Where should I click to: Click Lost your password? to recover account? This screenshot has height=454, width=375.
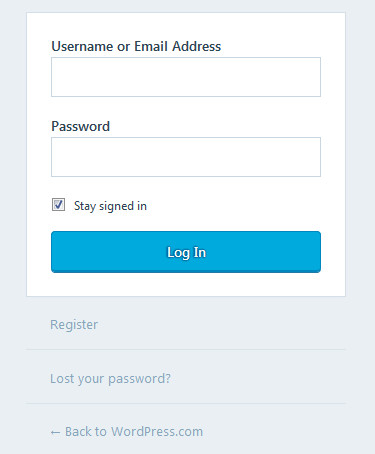click(x=110, y=379)
